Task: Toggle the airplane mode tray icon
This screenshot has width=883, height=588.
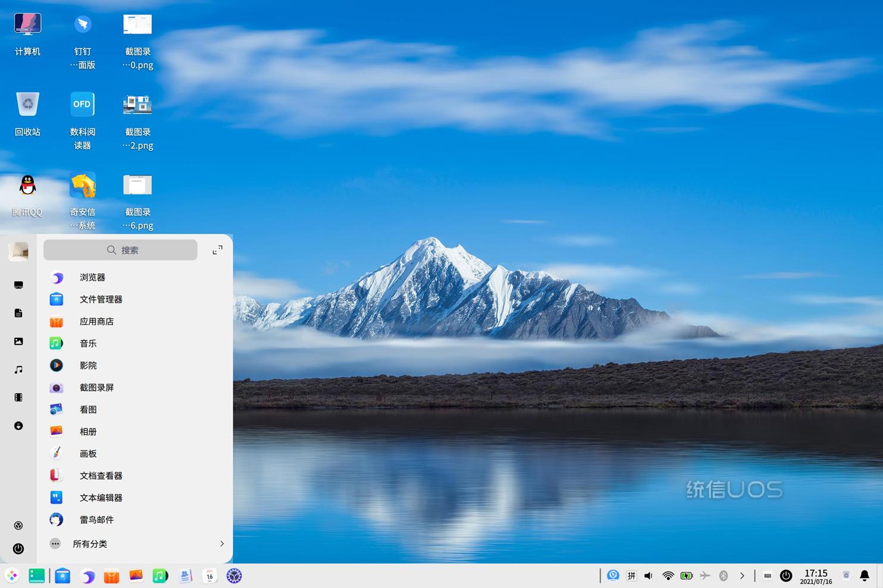Action: 705,576
